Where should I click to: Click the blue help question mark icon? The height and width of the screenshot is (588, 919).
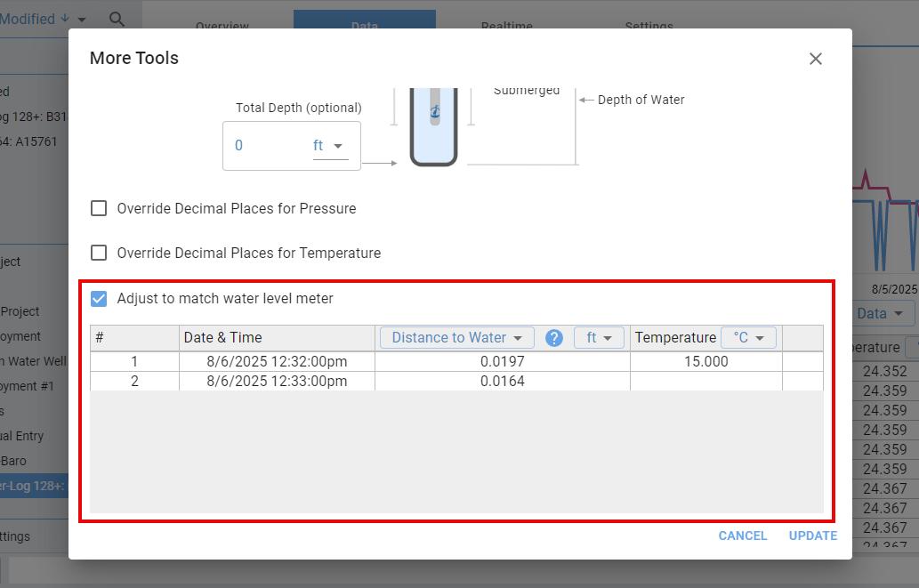click(554, 338)
